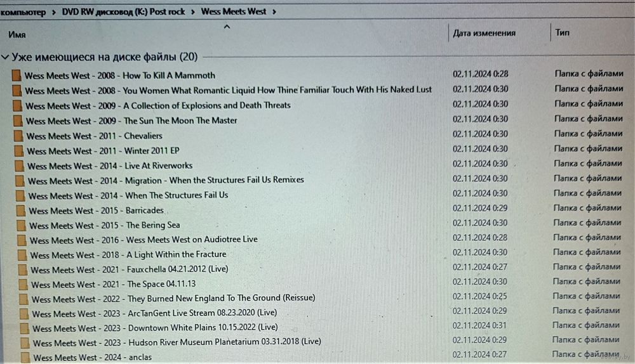Click date '02.11.2024 0:28' of Audiotree Live row
The image size is (635, 364).
point(480,238)
